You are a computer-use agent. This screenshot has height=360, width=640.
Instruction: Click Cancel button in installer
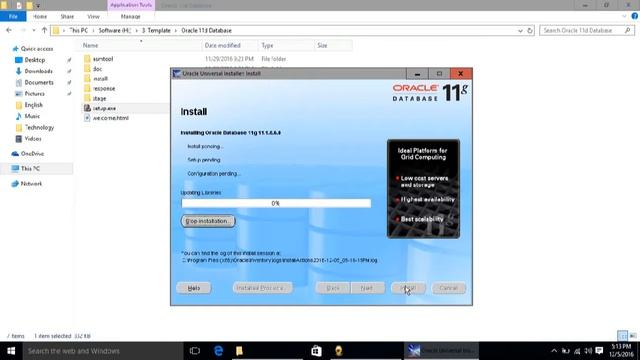pos(449,288)
